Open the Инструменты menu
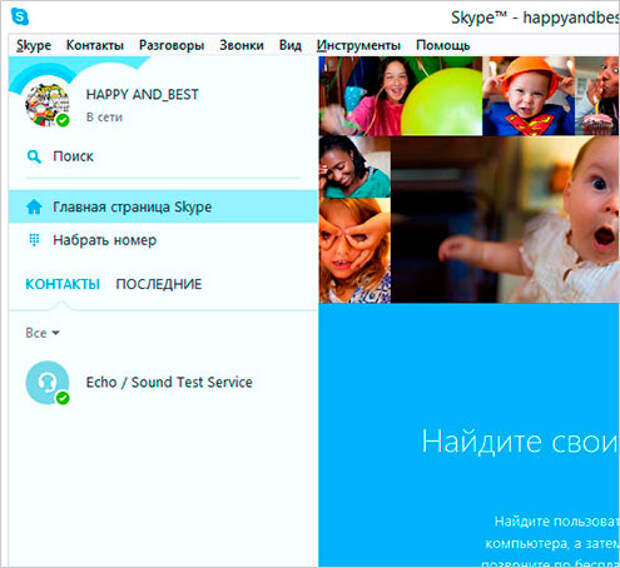This screenshot has height=568, width=620. click(359, 45)
